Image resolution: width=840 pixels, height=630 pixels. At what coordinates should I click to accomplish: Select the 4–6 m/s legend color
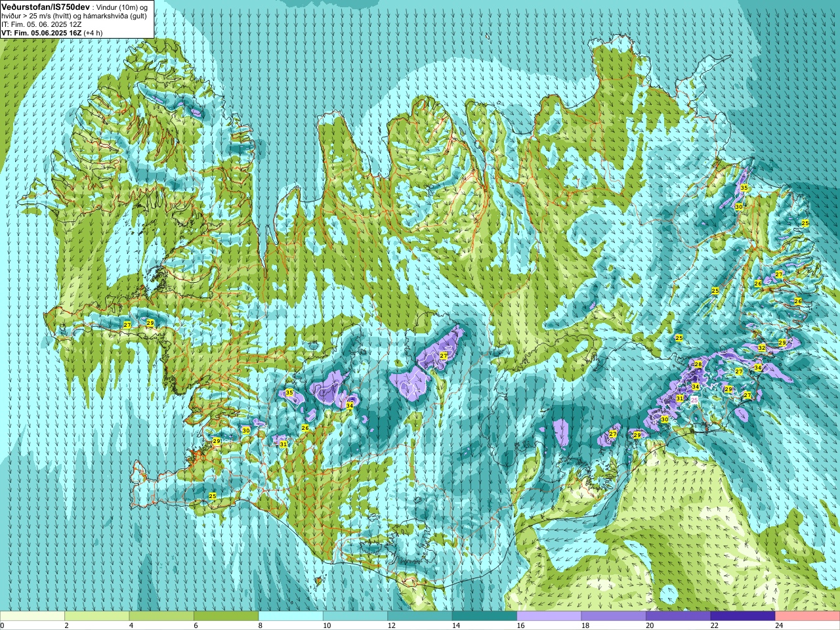tap(161, 616)
